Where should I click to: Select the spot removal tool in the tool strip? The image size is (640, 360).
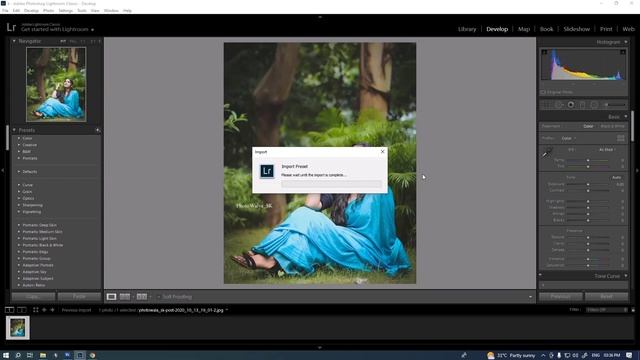point(559,105)
